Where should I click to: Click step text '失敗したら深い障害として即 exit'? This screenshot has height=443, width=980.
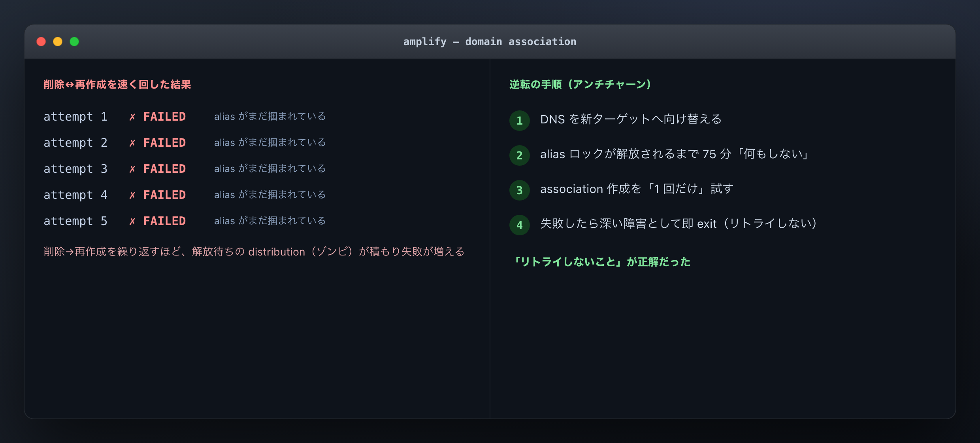point(678,223)
